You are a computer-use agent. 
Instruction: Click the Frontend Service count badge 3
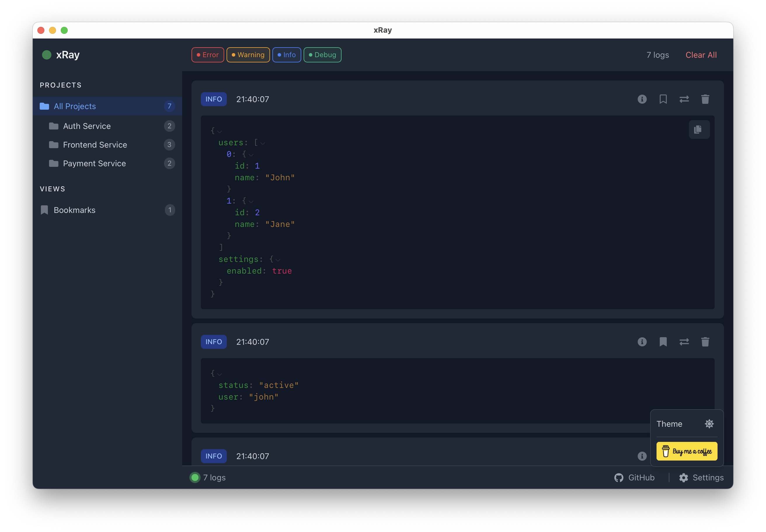[170, 145]
